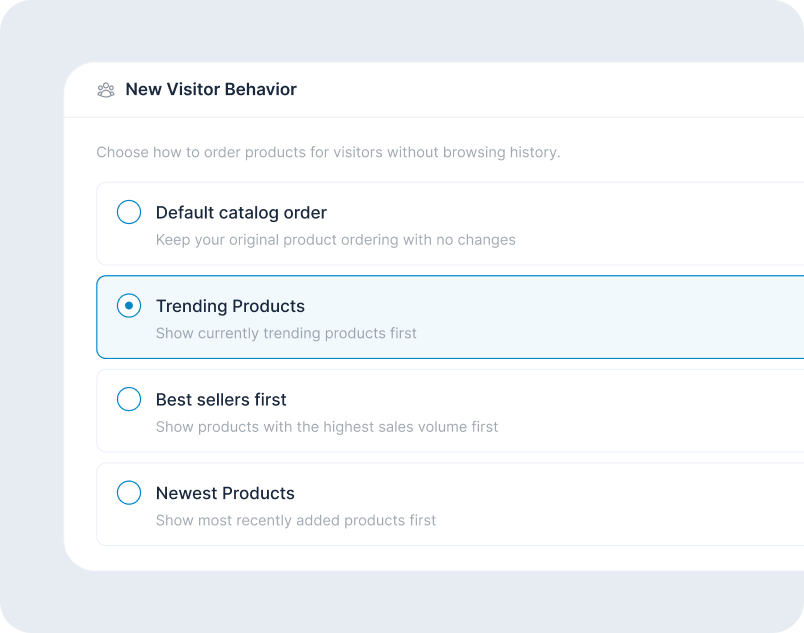Screen dimensions: 804x633
Task: Click "Show currently trending products first" description
Action: click(x=286, y=333)
